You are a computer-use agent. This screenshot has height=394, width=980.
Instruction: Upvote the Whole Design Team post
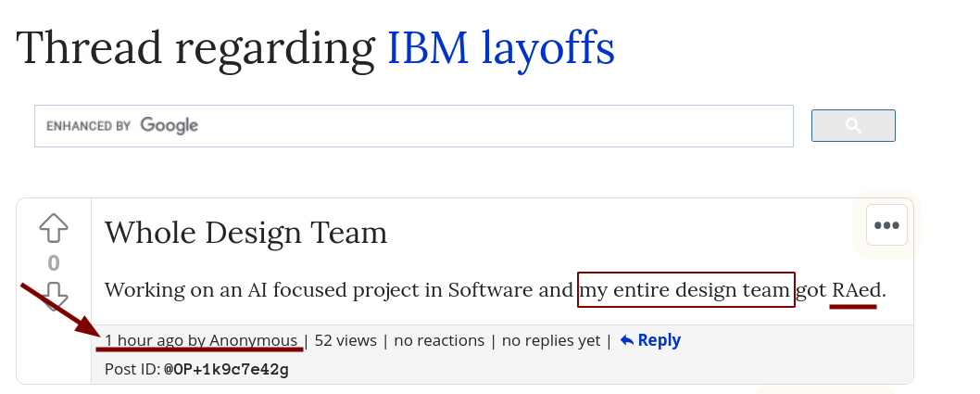54,228
